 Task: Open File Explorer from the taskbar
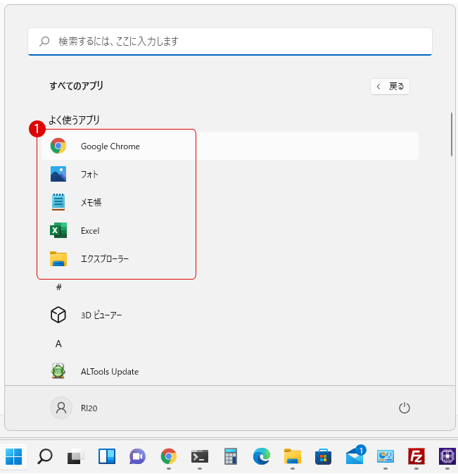[293, 456]
